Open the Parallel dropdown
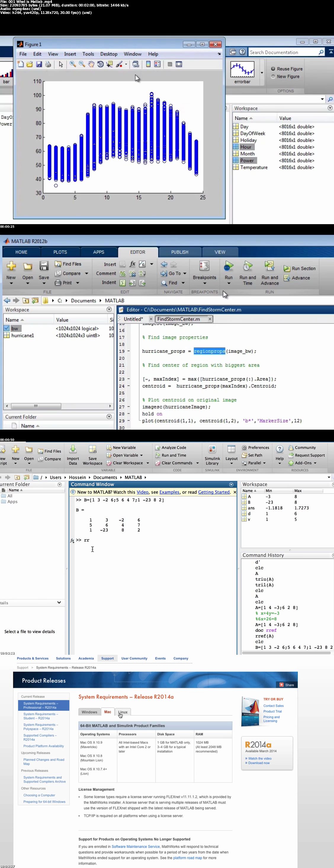Screen dimensions: 334x868 pyautogui.click(x=265, y=463)
